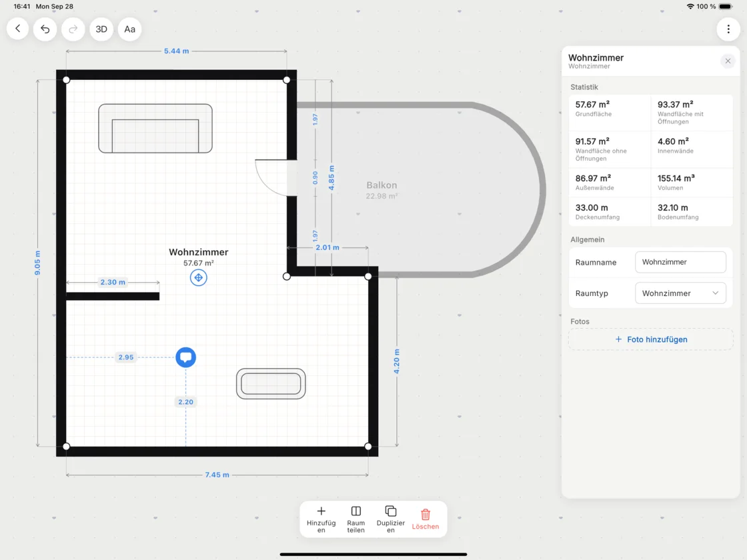Click the 4.20 m right dimension label
The image size is (747, 560).
point(397,361)
